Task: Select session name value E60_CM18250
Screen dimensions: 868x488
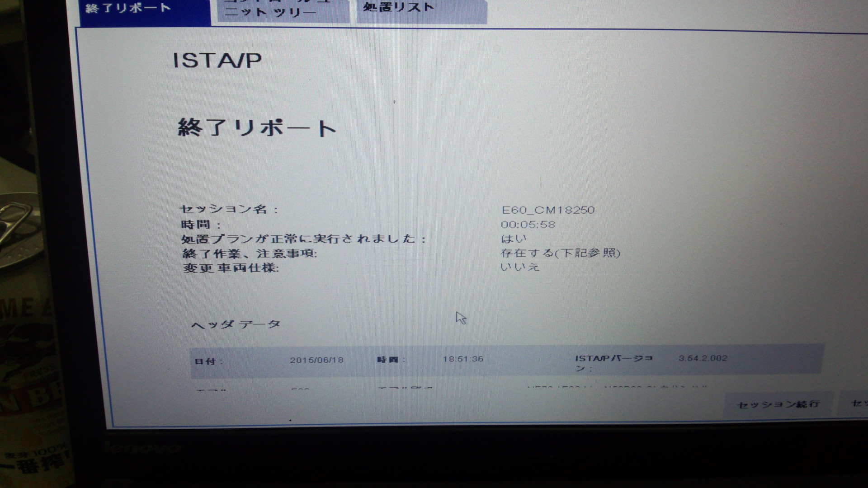Action: click(x=548, y=210)
